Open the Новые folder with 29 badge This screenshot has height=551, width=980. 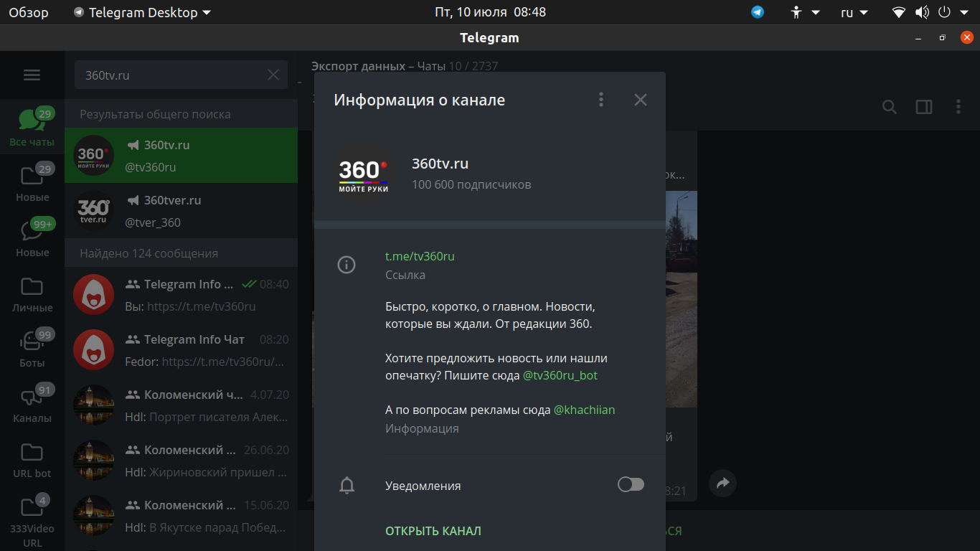(x=32, y=182)
